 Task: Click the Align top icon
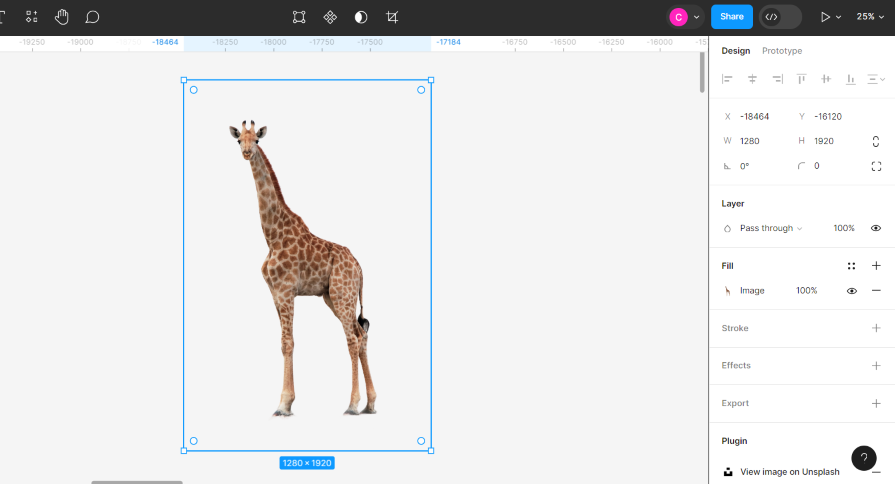pyautogui.click(x=801, y=79)
